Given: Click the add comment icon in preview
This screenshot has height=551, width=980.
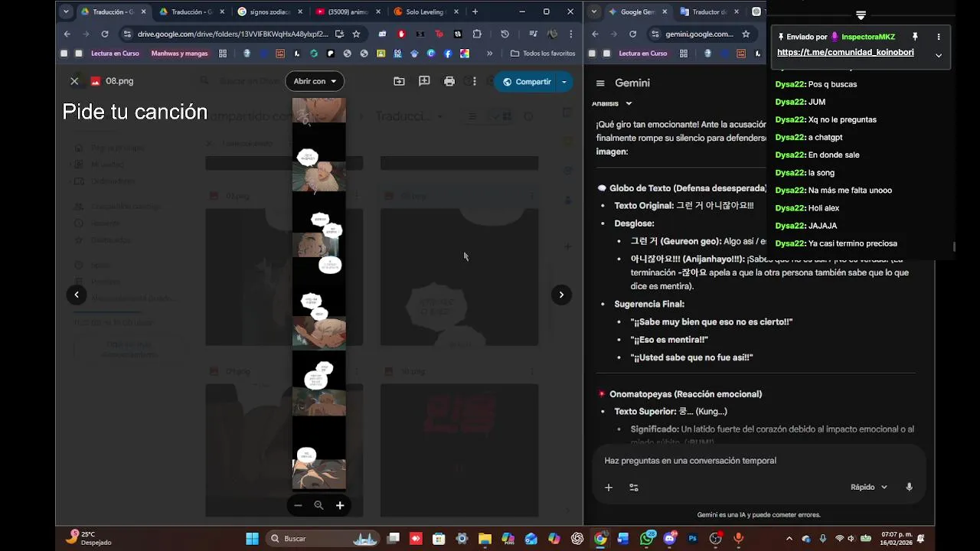Looking at the screenshot, I should point(424,81).
